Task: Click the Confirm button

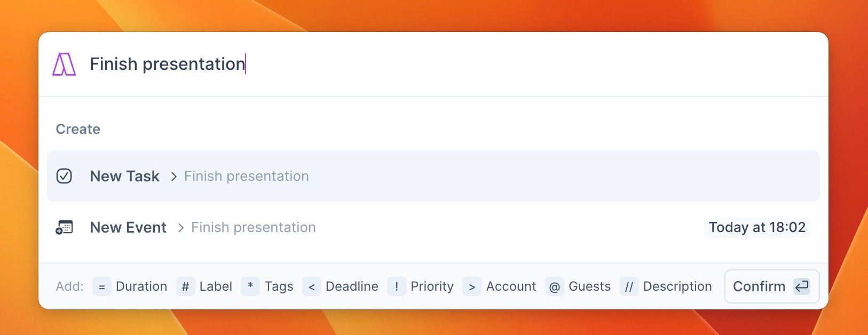Action: 772,286
